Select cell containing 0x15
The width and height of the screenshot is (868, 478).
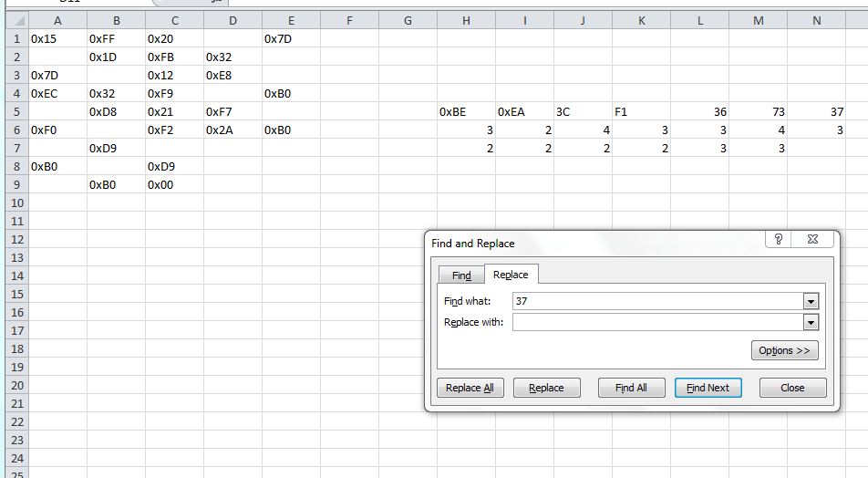point(57,39)
